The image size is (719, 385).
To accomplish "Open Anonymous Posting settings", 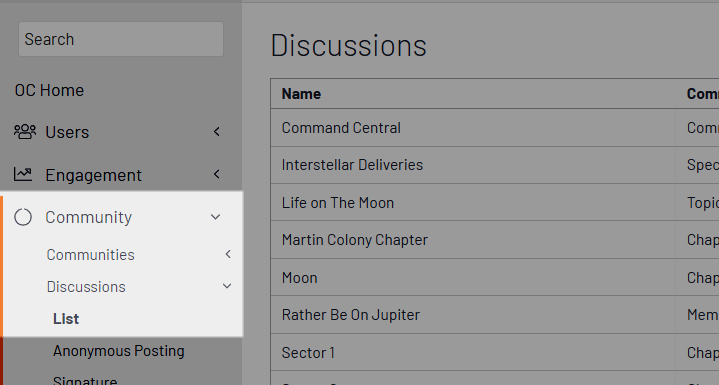I will [x=119, y=351].
